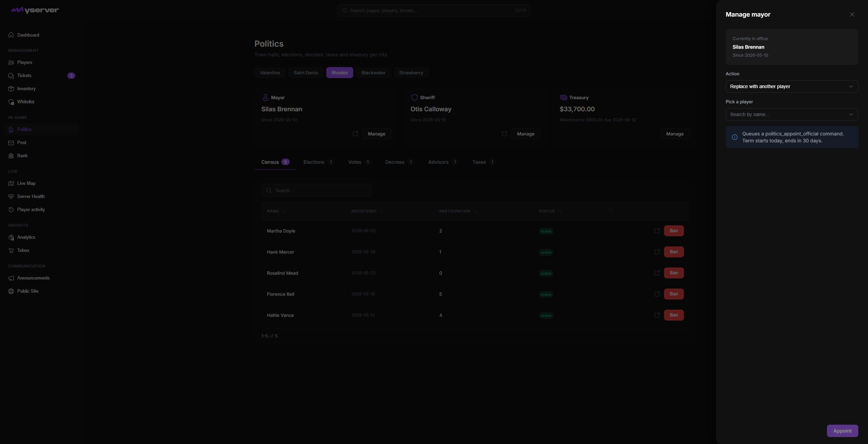Click Manage on the Sheriff card
This screenshot has height=444, width=868.
click(x=525, y=134)
